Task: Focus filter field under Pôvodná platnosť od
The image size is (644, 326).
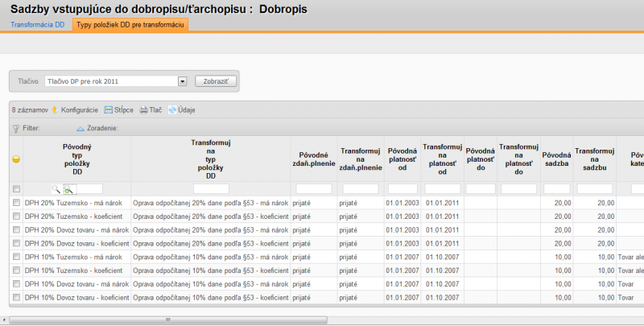Action: [402, 189]
